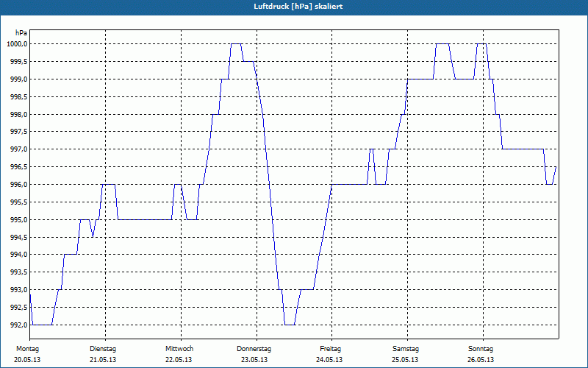Click the 'Dienstag' day label

[103, 349]
